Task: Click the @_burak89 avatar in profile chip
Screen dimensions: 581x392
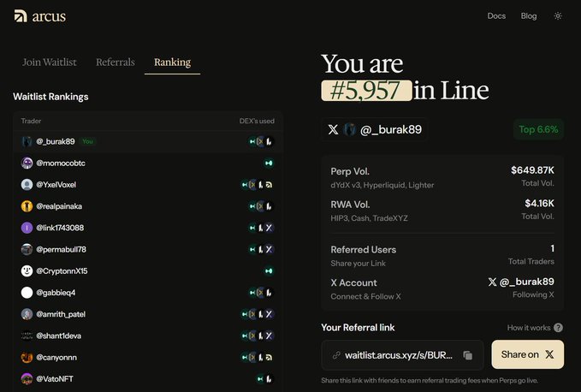Action: pyautogui.click(x=349, y=129)
